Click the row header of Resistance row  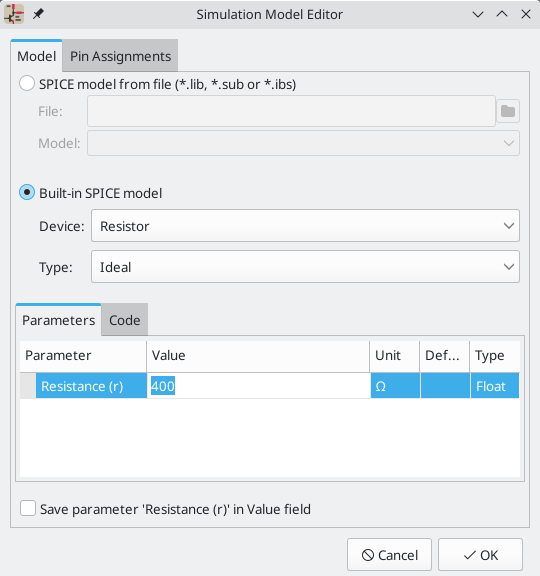pos(28,386)
